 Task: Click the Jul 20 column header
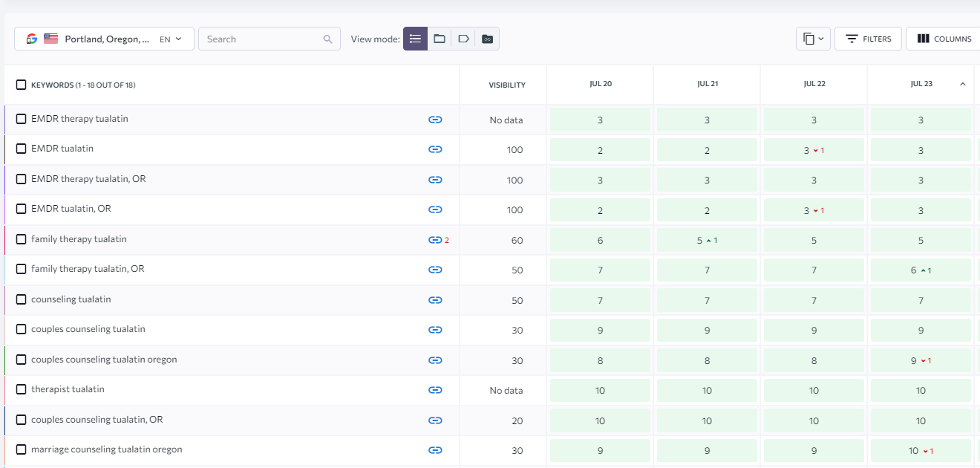pos(601,84)
